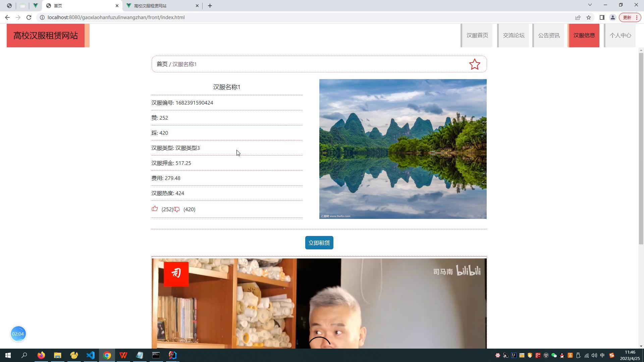Open the share page icon in address bar
The height and width of the screenshot is (362, 644).
point(578,17)
